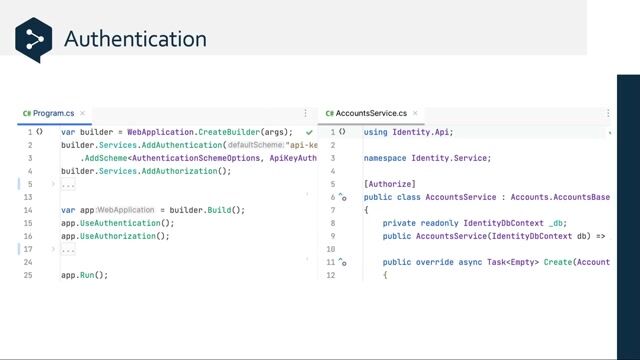Click AddAuthorization call on line 4
This screenshot has width=640, height=360.
[179, 171]
